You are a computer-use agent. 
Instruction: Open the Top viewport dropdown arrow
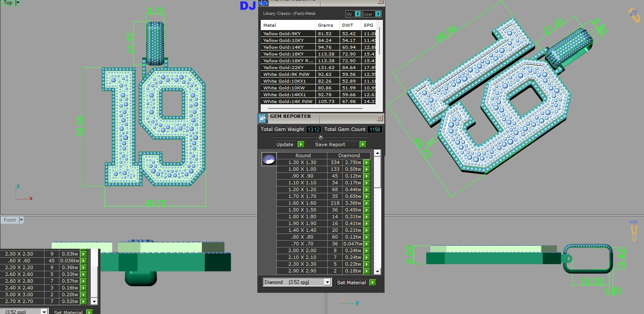(17, 3)
